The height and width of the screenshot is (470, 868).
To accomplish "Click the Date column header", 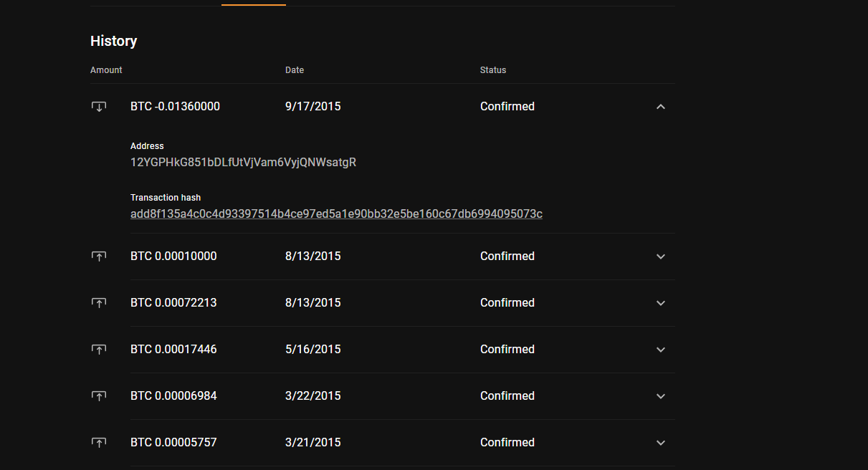I will tap(295, 70).
